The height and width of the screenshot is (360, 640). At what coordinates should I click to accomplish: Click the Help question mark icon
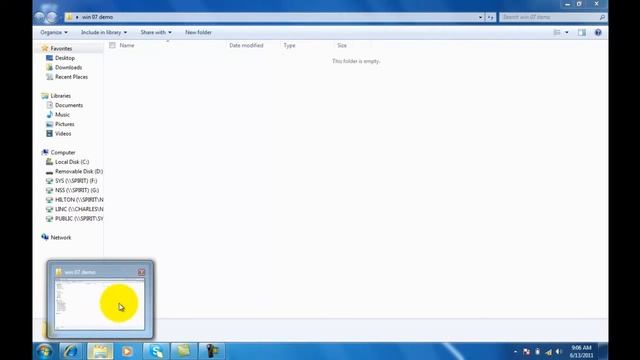click(x=598, y=32)
